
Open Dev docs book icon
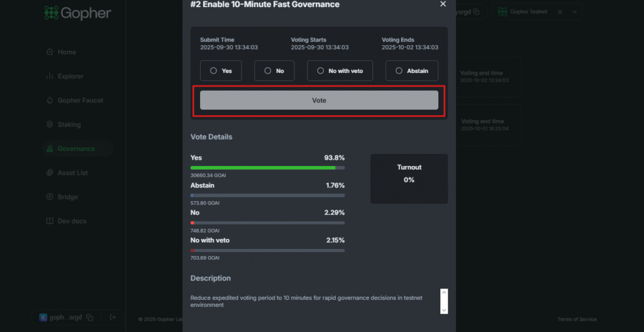point(50,221)
